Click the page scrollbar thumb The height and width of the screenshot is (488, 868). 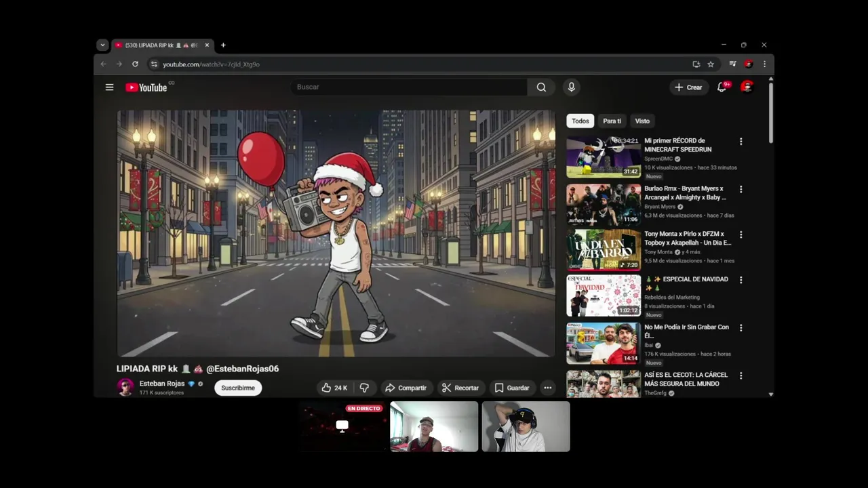771,112
